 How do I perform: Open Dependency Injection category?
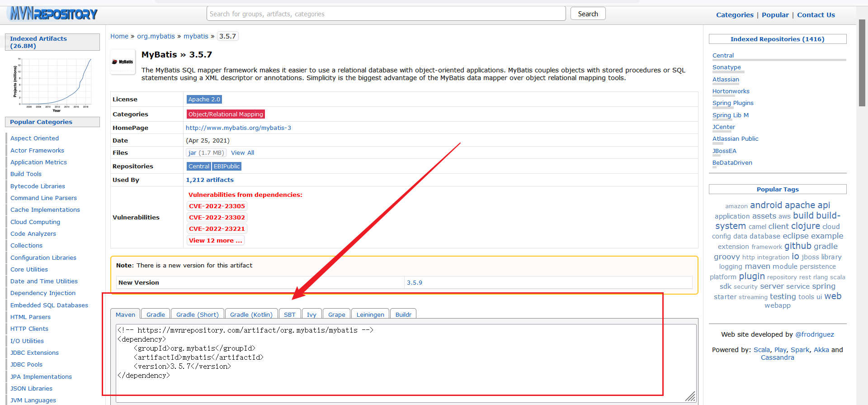pos(43,293)
